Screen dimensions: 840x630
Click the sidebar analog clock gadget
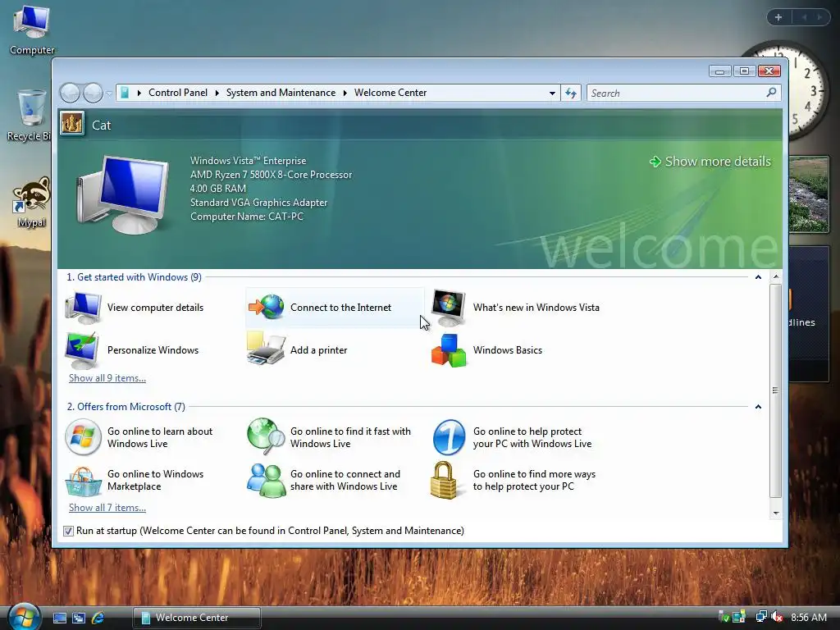point(806,92)
